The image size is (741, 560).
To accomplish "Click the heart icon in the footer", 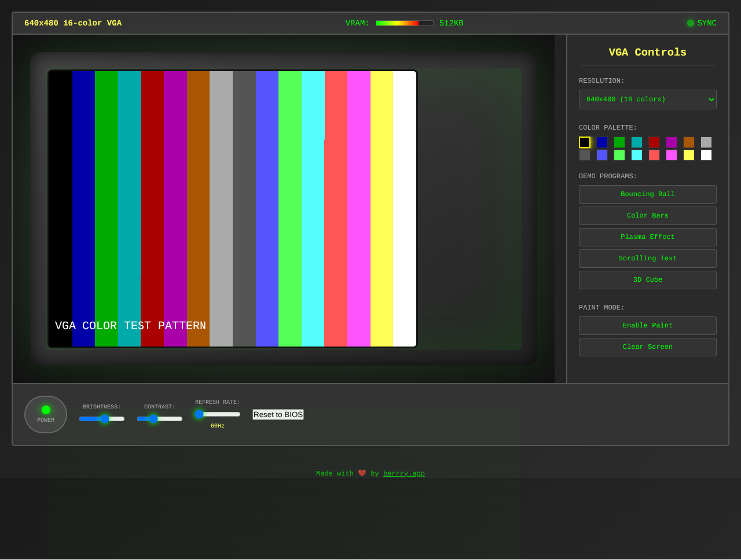I will point(361,473).
